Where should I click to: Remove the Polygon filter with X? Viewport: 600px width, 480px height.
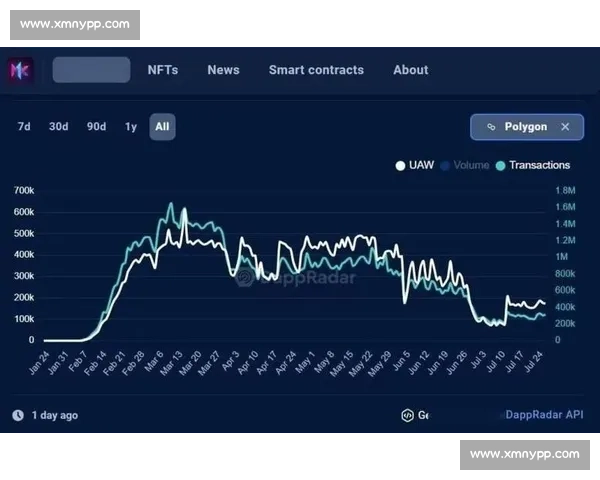pyautogui.click(x=565, y=127)
